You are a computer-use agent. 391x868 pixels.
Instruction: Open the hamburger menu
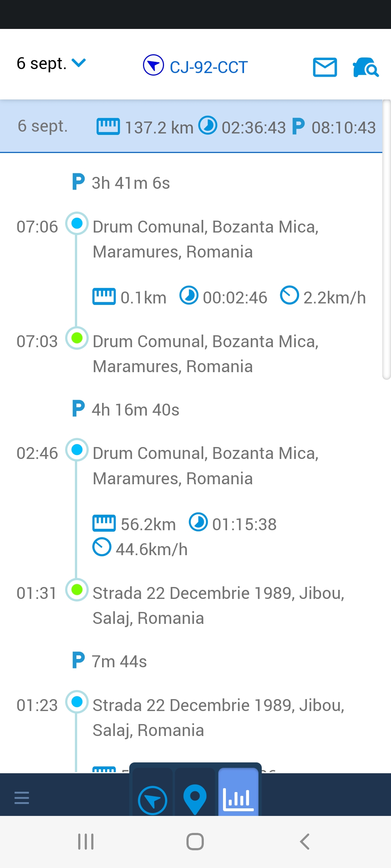[x=22, y=797]
